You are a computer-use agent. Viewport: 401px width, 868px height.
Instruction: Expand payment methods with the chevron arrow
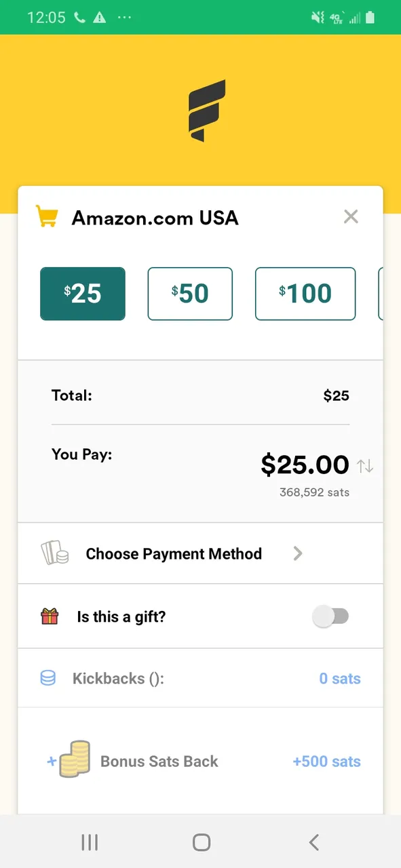(x=297, y=553)
